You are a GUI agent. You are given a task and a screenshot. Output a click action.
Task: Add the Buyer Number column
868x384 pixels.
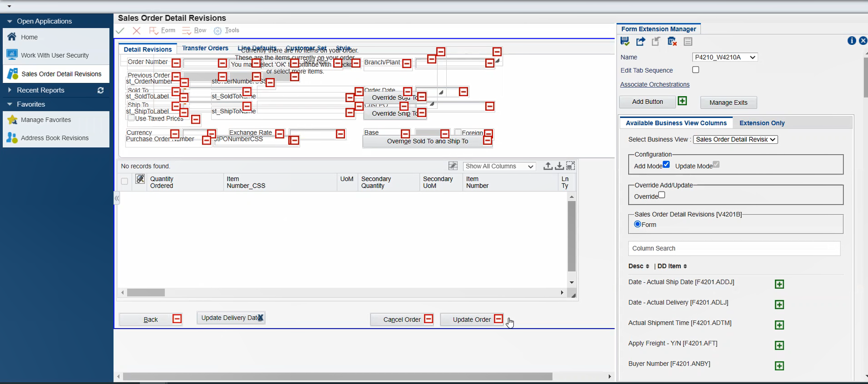click(779, 366)
